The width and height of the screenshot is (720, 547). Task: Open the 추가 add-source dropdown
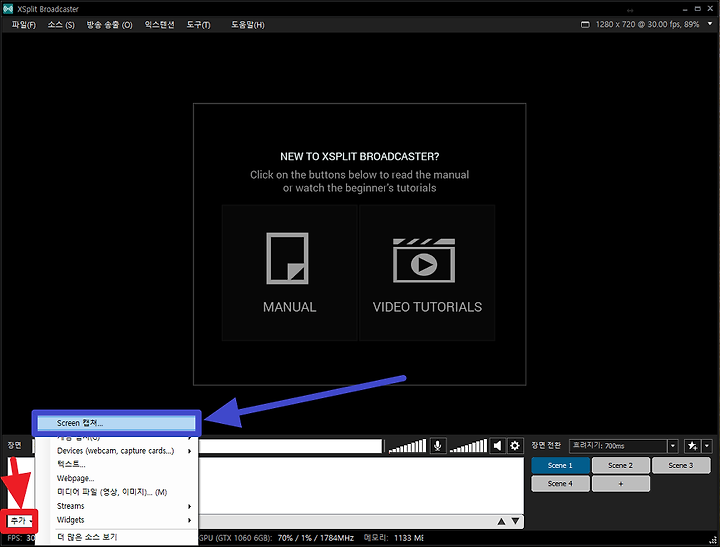[21, 521]
